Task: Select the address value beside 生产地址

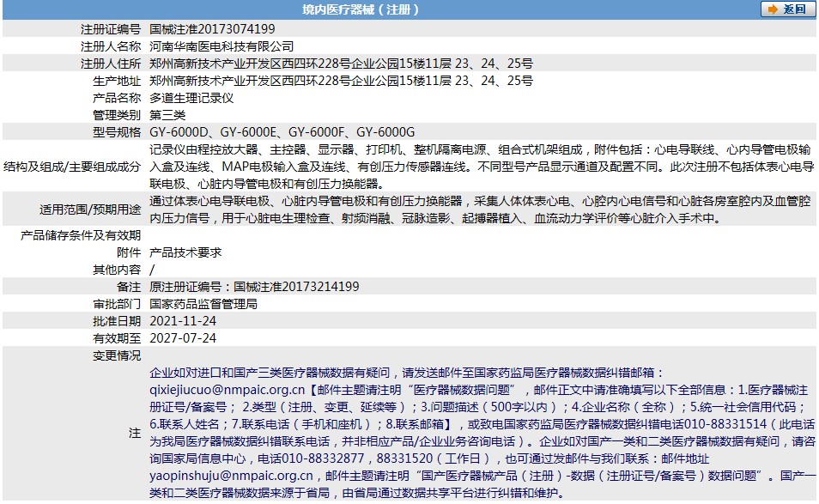Action: [x=341, y=81]
